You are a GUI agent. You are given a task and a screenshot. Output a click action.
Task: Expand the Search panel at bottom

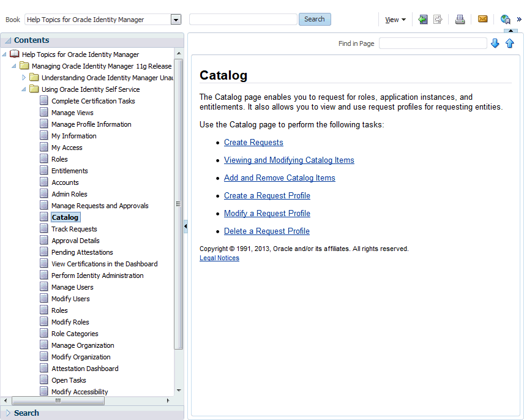8,413
